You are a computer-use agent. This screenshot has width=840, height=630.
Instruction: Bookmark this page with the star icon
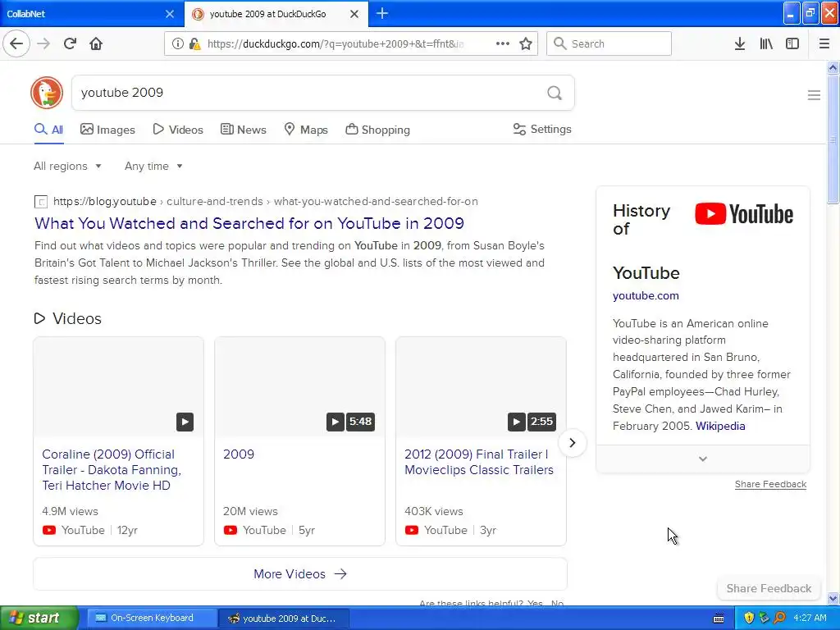[526, 43]
